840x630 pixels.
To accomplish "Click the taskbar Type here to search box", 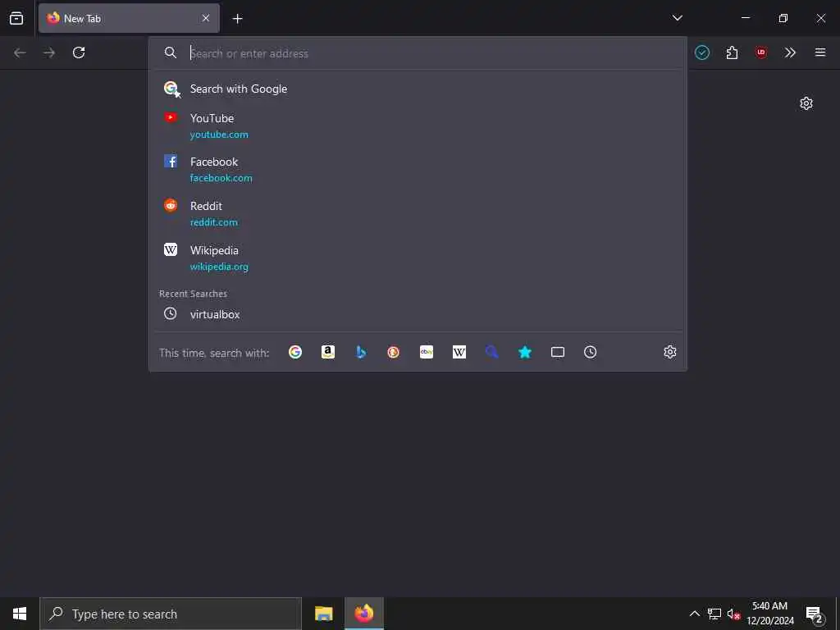I will click(x=171, y=614).
